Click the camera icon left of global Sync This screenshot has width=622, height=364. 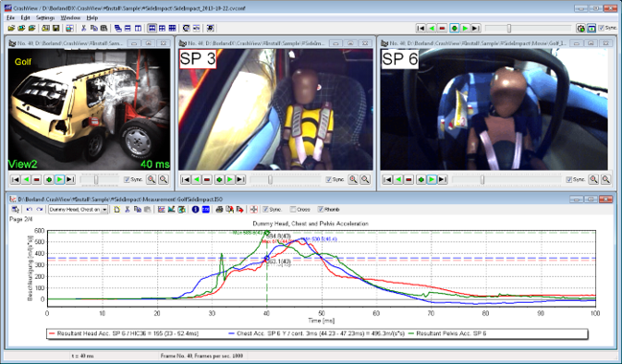click(x=581, y=28)
